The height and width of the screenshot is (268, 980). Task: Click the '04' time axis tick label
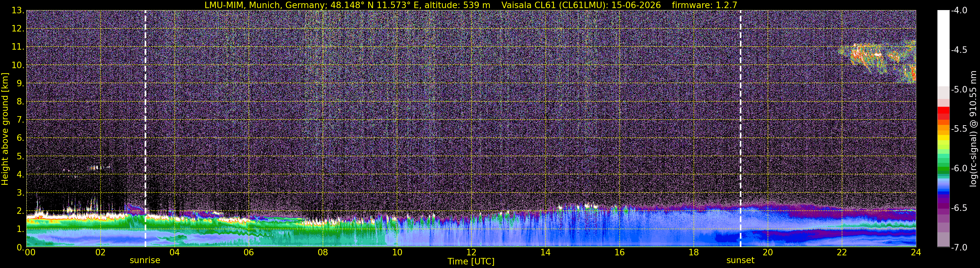pos(175,252)
